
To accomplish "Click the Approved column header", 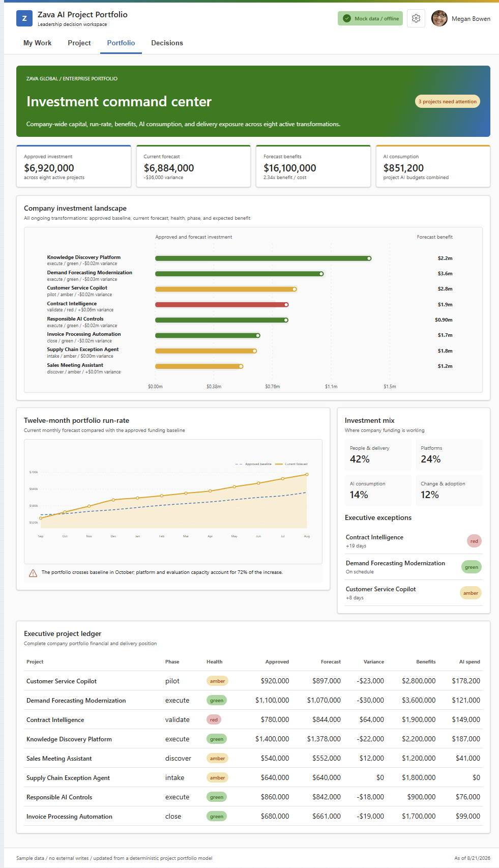I will [x=277, y=662].
